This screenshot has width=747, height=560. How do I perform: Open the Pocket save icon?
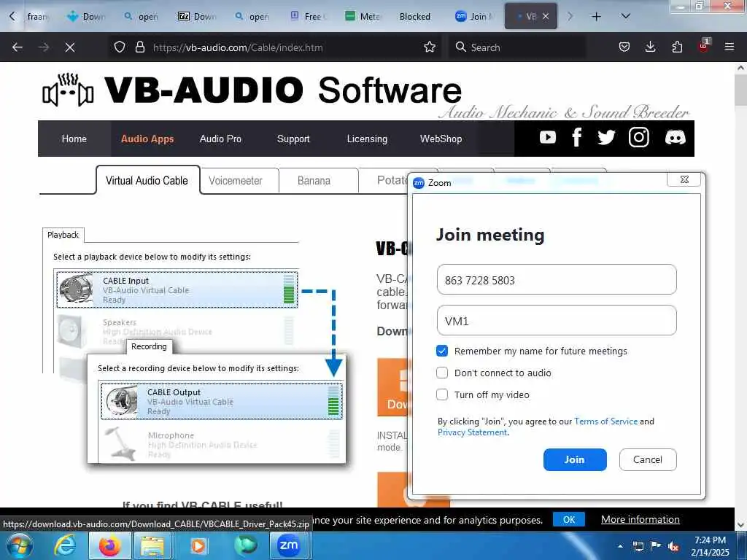624,47
